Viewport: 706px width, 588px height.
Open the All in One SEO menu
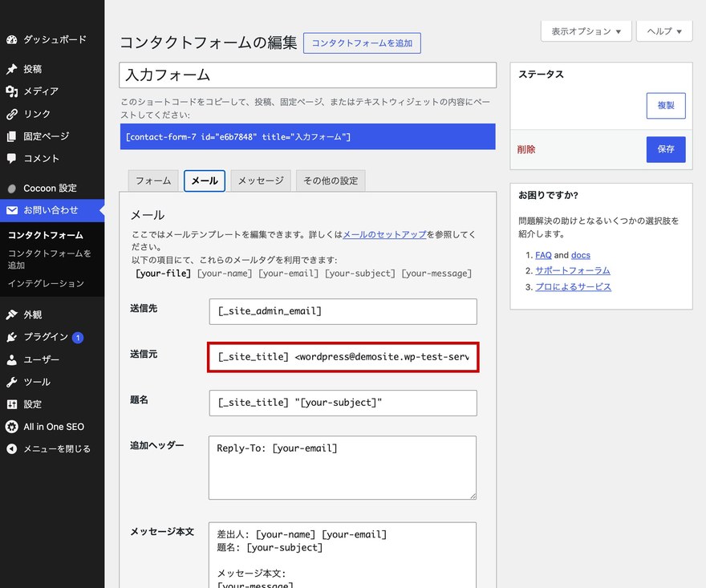52,427
